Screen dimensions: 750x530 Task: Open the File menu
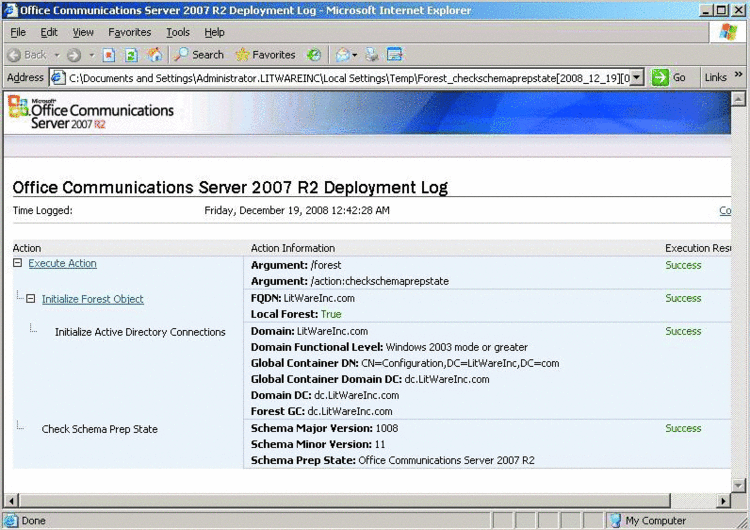[x=18, y=32]
